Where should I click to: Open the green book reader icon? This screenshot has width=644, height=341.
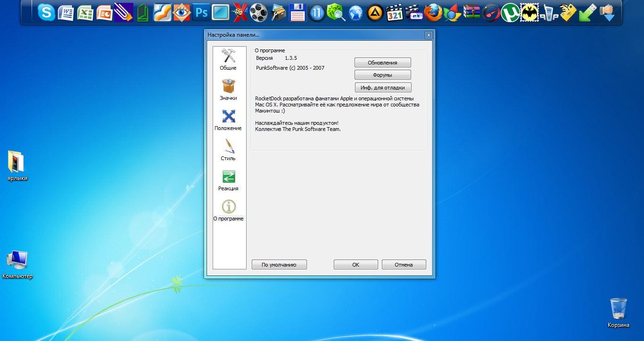143,13
